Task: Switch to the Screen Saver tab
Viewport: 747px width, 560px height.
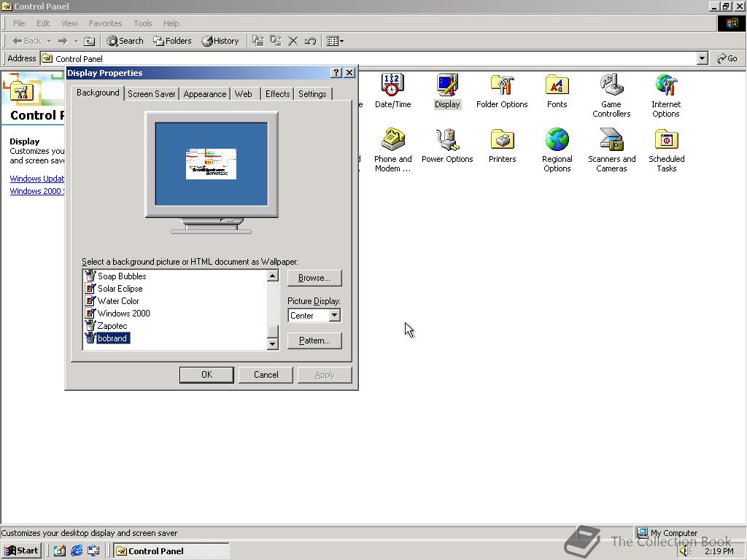Action: (152, 94)
